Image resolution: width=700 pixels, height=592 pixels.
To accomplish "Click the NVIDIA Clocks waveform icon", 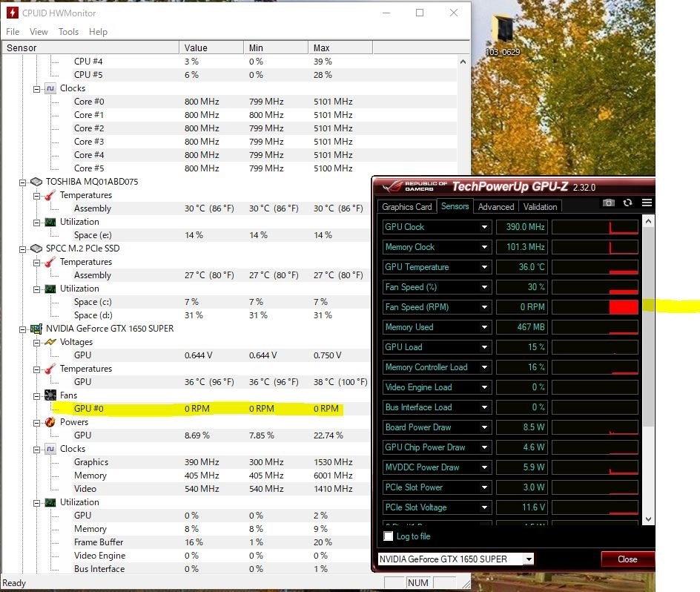I will [50, 449].
